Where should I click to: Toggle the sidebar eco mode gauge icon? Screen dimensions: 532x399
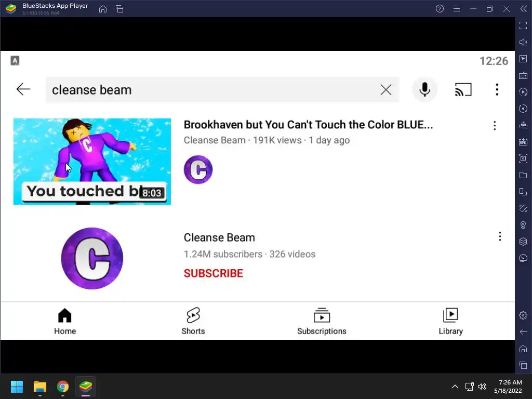click(x=523, y=258)
